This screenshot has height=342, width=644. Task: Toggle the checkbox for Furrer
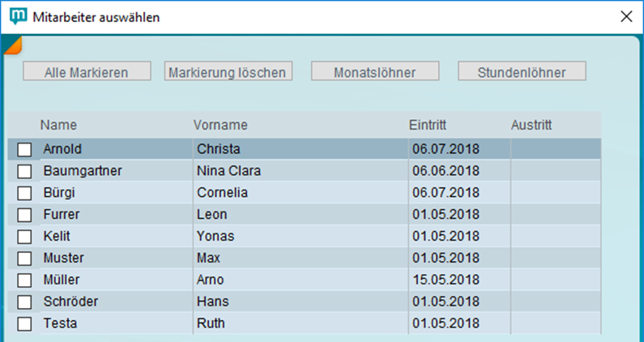point(24,215)
